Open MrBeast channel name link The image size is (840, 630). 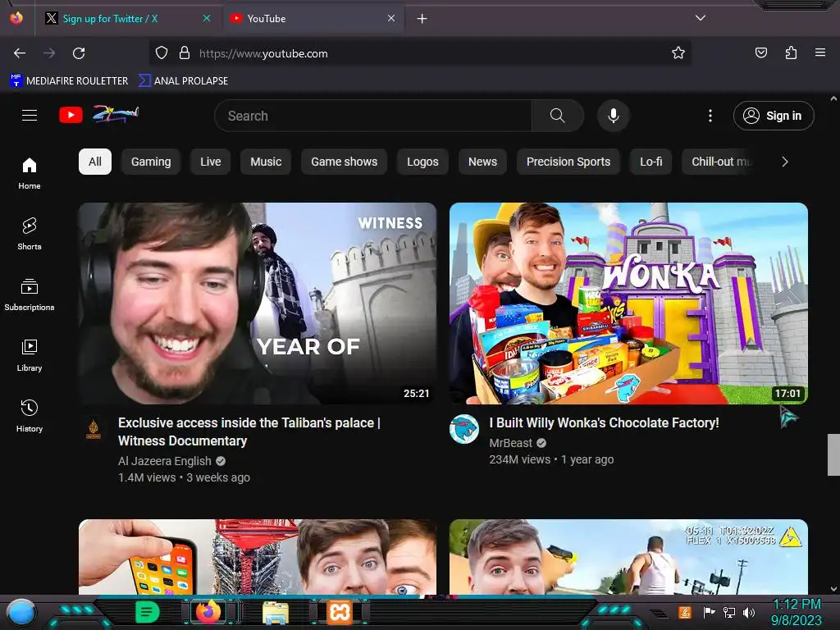coord(510,443)
